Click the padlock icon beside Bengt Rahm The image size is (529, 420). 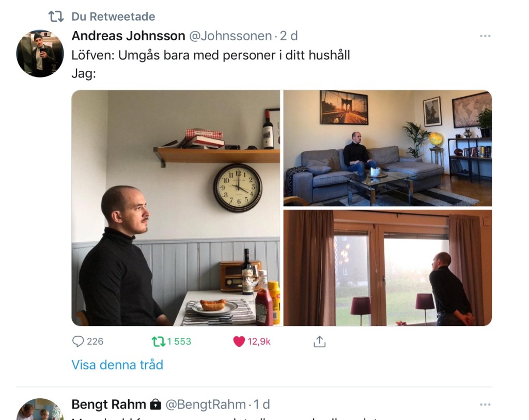click(155, 404)
